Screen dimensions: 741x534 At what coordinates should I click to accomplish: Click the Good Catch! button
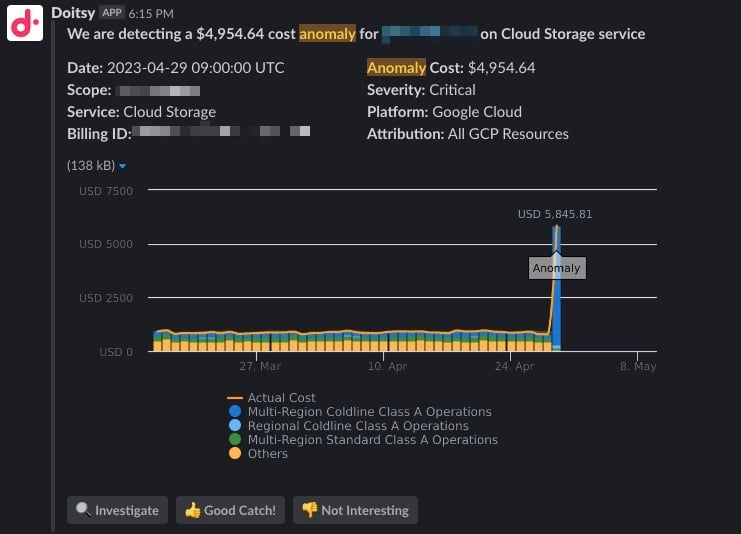(x=230, y=510)
